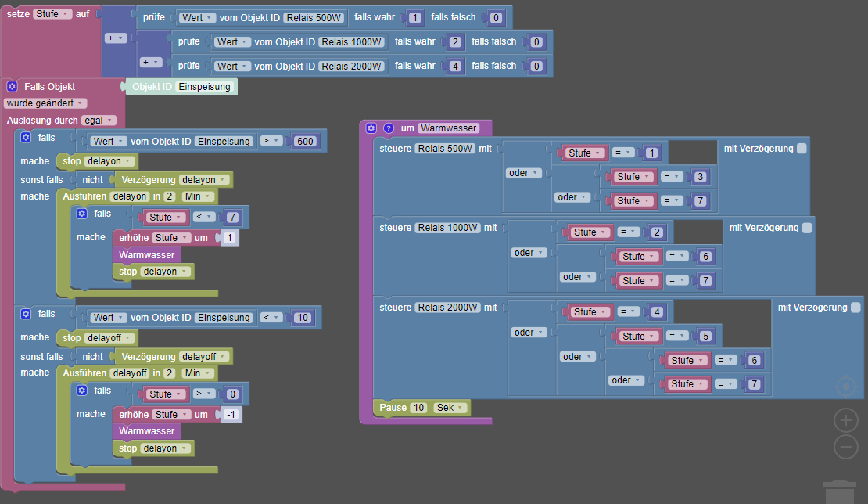Open equals dropdown for Stufe = 1

pos(622,153)
